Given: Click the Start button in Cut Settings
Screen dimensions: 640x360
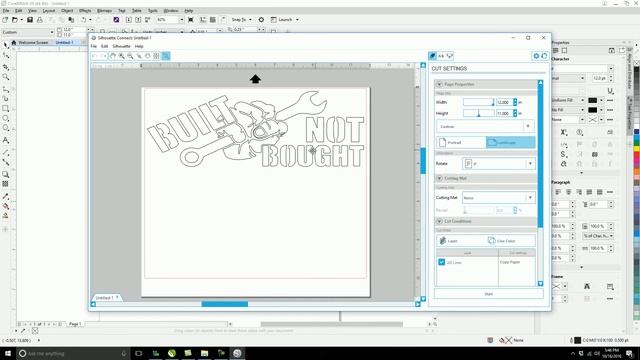Looking at the screenshot, I should click(489, 294).
